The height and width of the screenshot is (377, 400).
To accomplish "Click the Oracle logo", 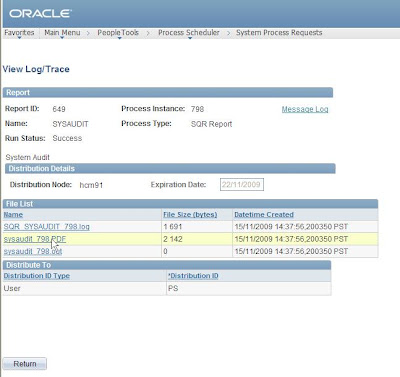I will coord(40,13).
